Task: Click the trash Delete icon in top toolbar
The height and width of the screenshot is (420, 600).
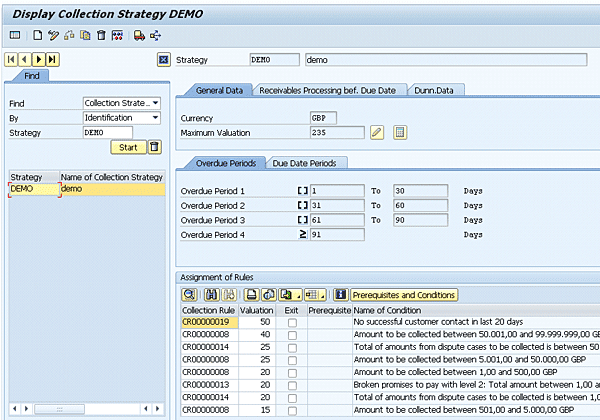Action: (x=102, y=35)
